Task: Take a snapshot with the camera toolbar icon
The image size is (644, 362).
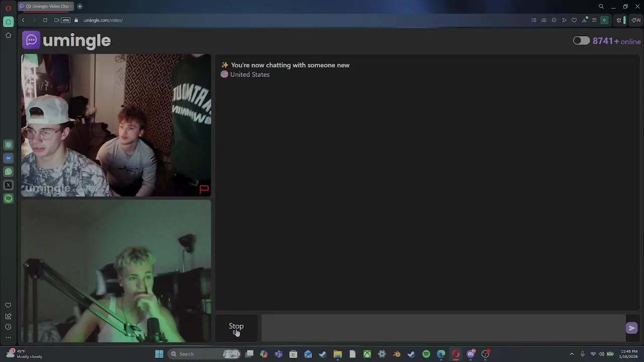Action: [x=544, y=20]
